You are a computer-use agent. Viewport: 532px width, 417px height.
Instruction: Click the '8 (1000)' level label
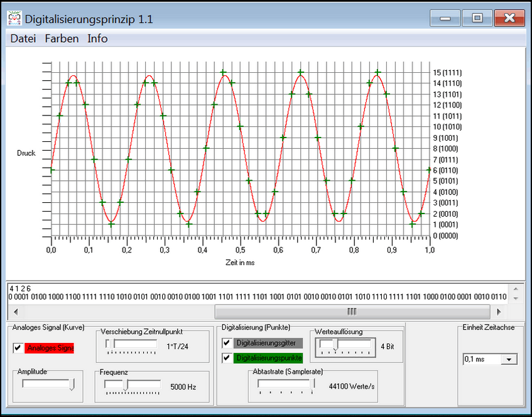point(445,149)
